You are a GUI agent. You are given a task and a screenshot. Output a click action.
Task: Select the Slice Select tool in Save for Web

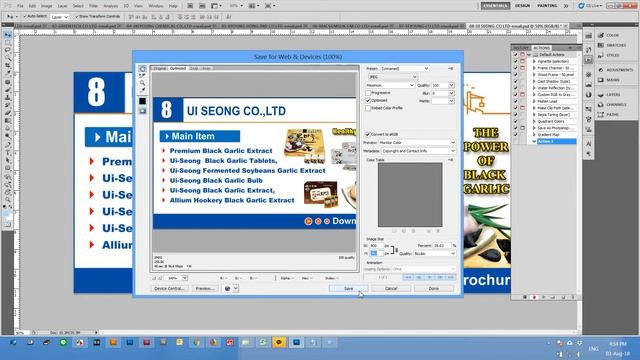(142, 76)
